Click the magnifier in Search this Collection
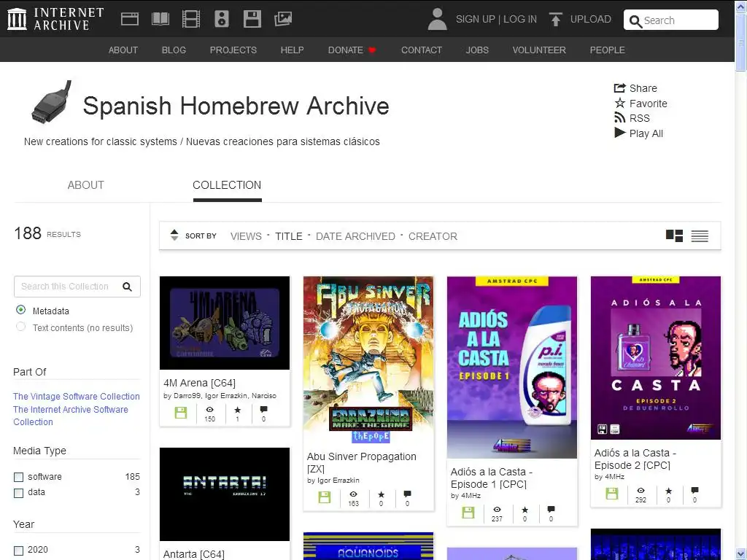This screenshot has height=560, width=747. [x=127, y=286]
